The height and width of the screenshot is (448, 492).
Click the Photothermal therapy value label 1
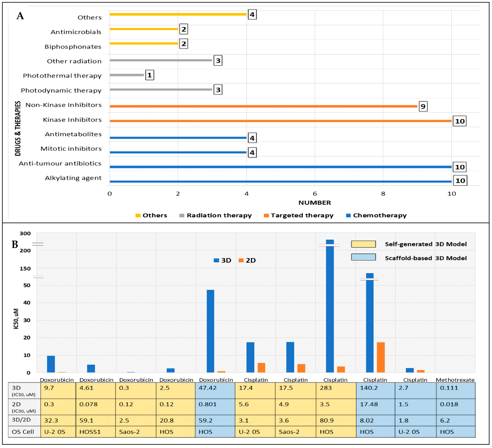pos(150,75)
